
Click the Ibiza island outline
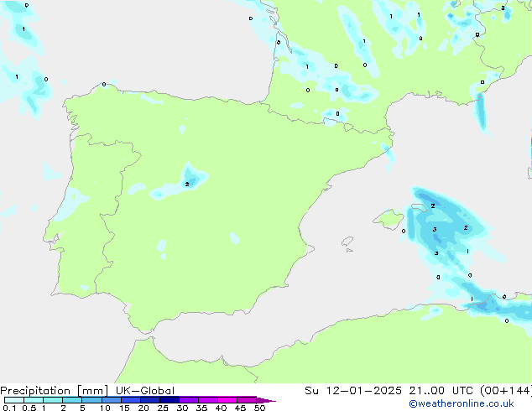(347, 241)
